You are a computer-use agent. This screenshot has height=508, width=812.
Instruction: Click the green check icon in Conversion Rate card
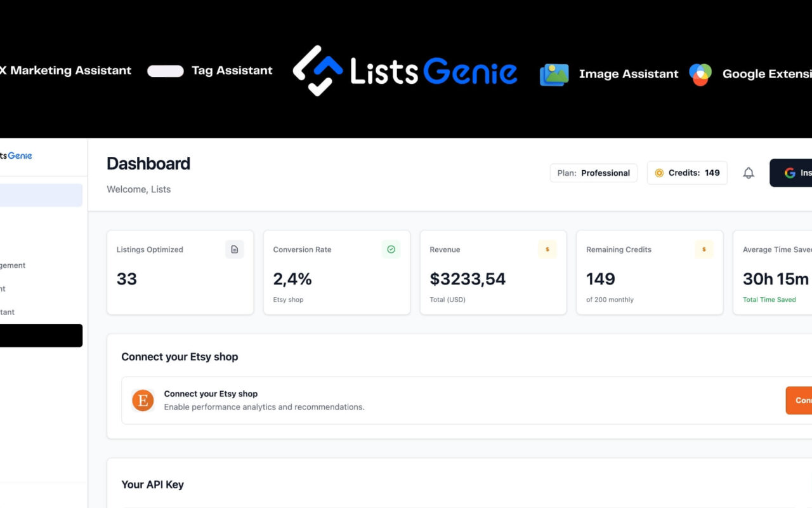(391, 250)
